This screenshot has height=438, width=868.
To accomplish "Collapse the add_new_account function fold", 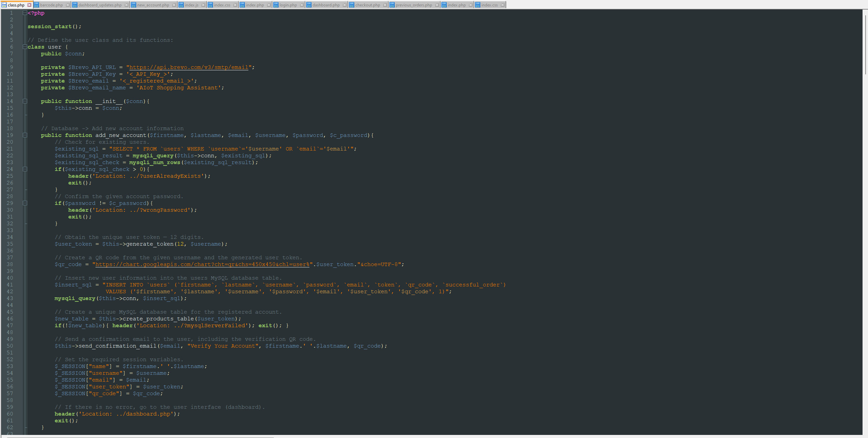I will [x=25, y=135].
